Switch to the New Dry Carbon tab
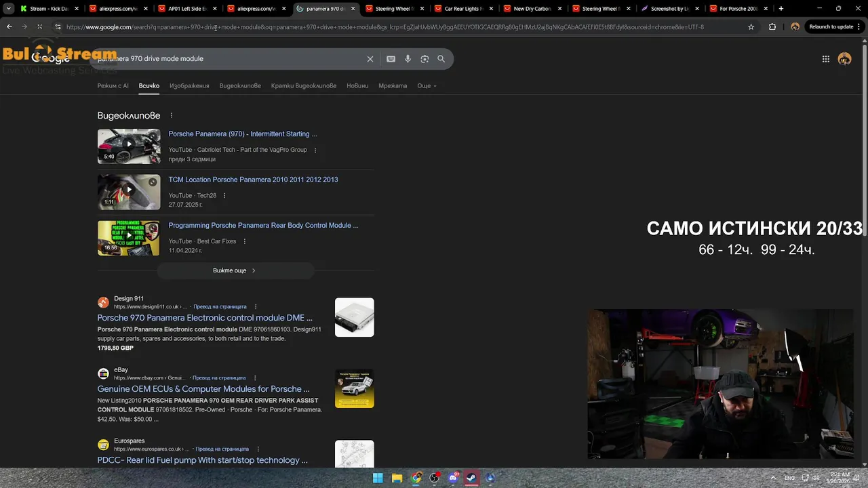The height and width of the screenshot is (488, 868). [532, 9]
